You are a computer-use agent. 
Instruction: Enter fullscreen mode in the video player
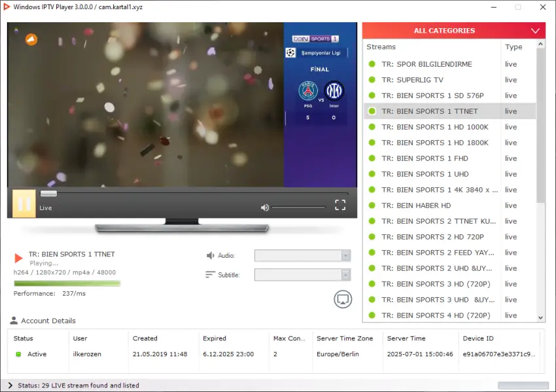[x=340, y=205]
